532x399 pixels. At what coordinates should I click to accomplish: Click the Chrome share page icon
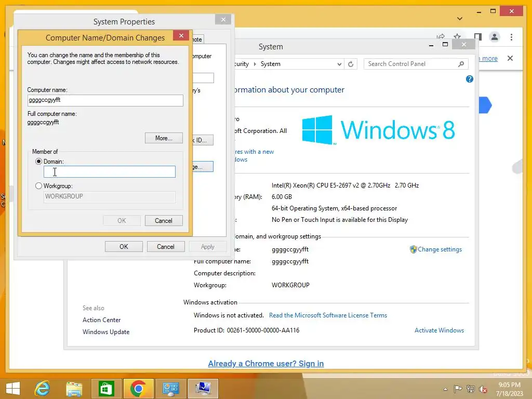coord(441,36)
